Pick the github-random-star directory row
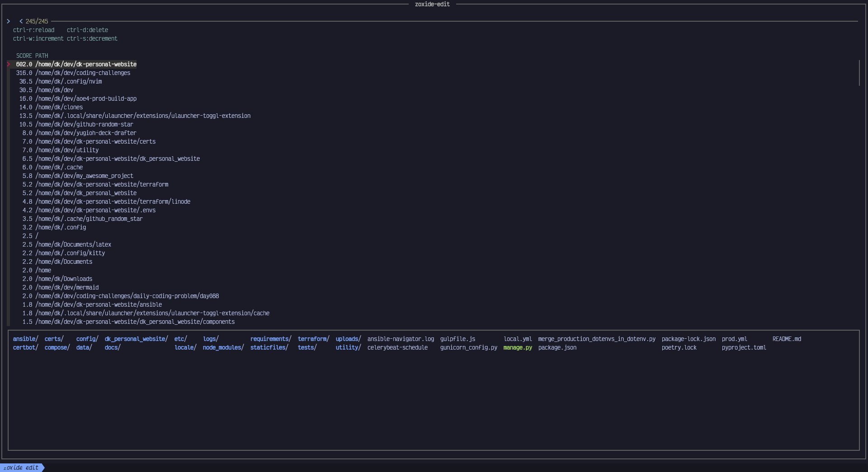Screen dimensions: 868x472 coord(84,124)
